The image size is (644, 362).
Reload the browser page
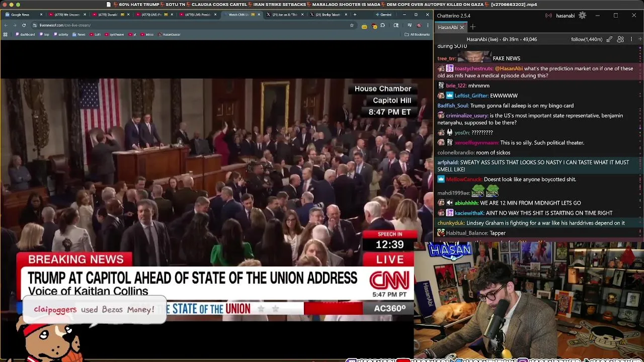(x=24, y=25)
